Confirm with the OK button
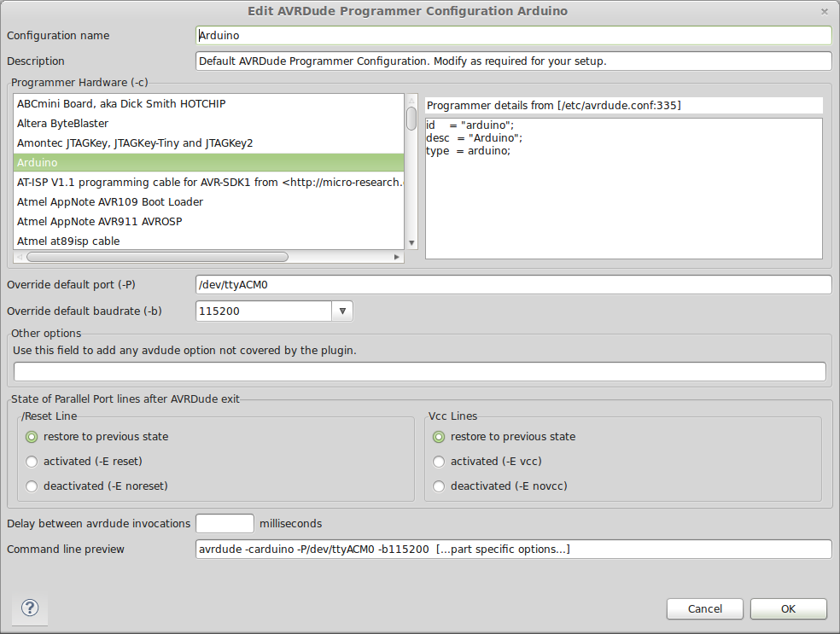 coord(788,609)
